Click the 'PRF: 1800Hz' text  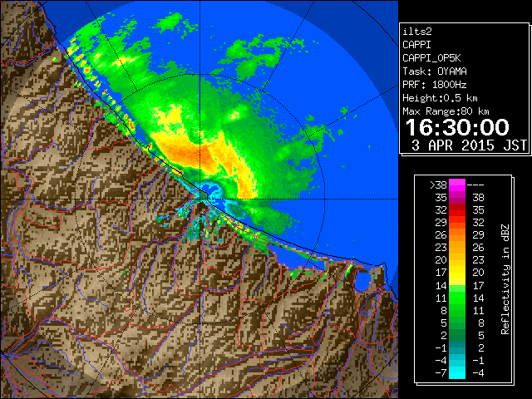[x=435, y=85]
